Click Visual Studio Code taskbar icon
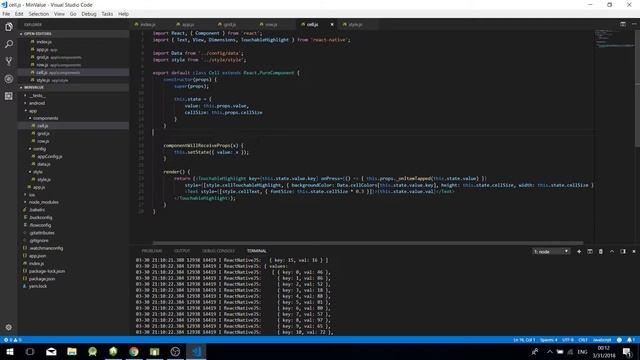 point(196,351)
